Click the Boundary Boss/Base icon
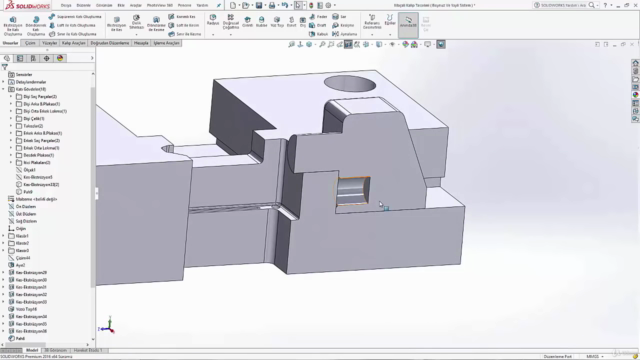 tap(52, 34)
